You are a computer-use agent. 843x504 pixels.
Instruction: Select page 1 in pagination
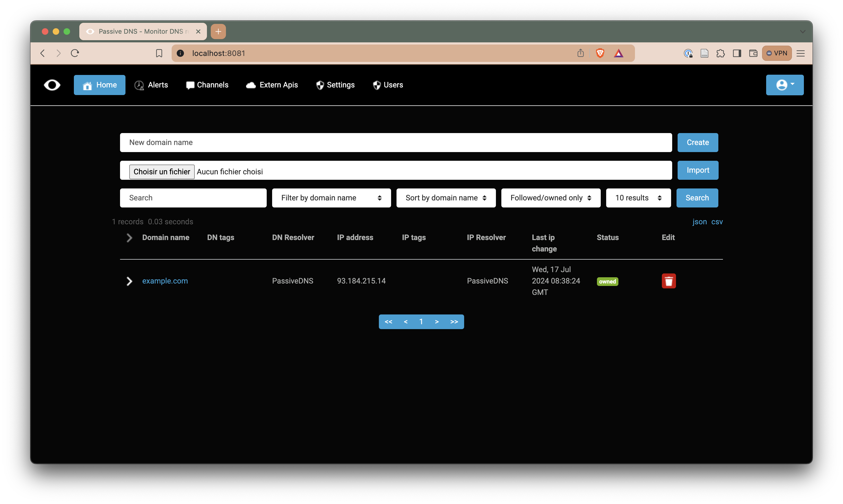click(421, 322)
